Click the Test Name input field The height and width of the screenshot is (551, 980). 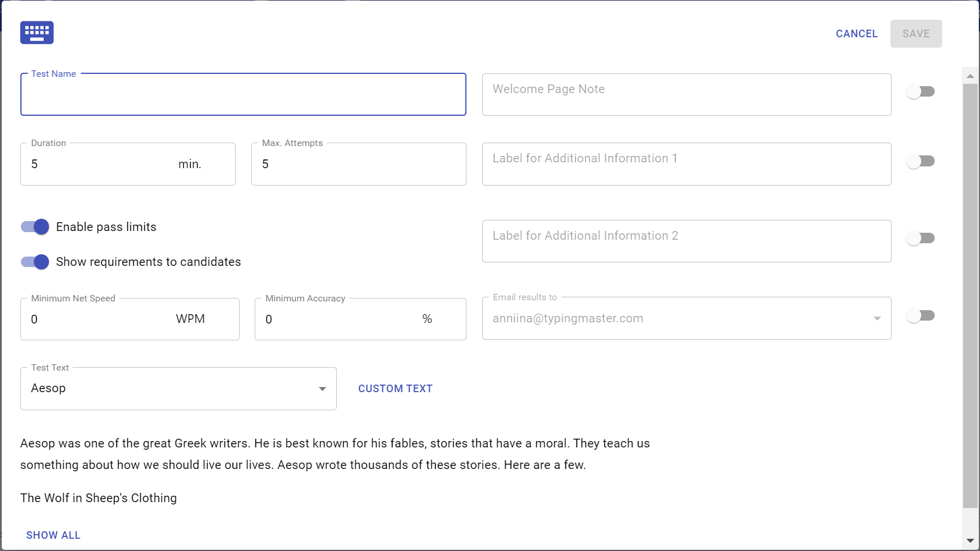[x=243, y=94]
